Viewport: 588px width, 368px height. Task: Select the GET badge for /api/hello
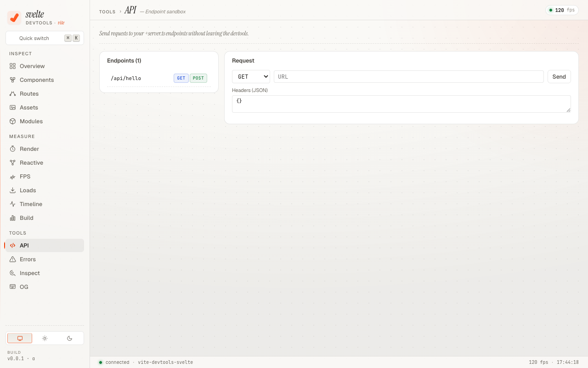point(181,78)
